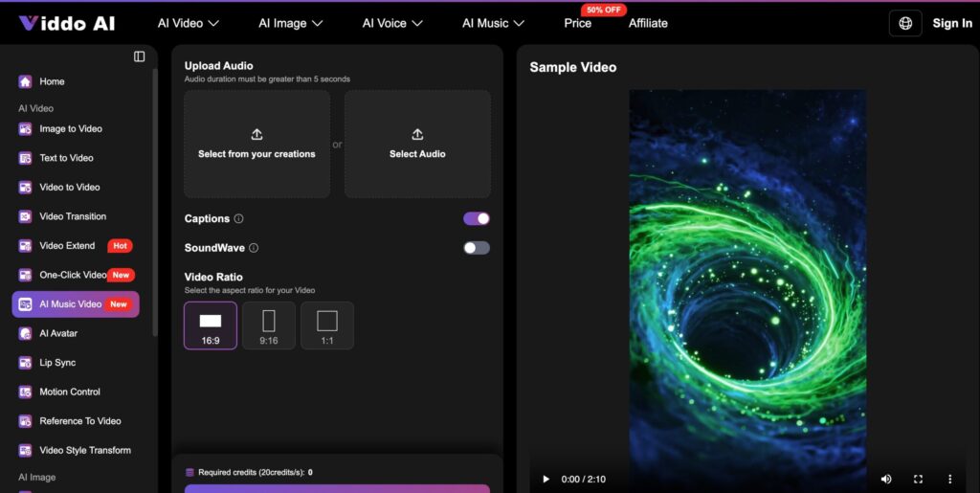Image resolution: width=980 pixels, height=493 pixels.
Task: Click the AI Music Video icon
Action: [x=25, y=304]
